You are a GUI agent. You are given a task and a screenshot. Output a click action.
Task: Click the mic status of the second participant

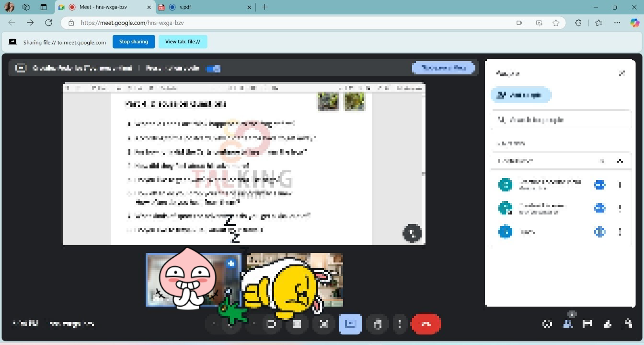click(x=599, y=208)
